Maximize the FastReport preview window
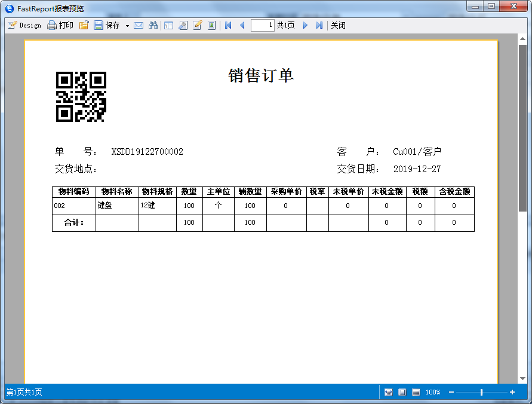 click(491, 6)
